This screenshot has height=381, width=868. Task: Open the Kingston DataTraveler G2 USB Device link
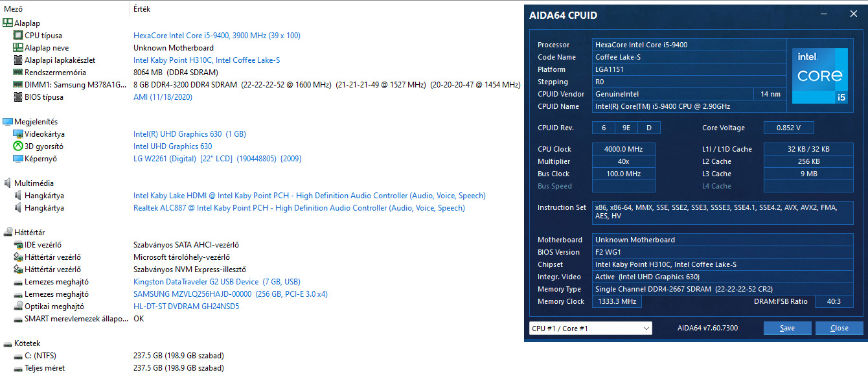(217, 282)
